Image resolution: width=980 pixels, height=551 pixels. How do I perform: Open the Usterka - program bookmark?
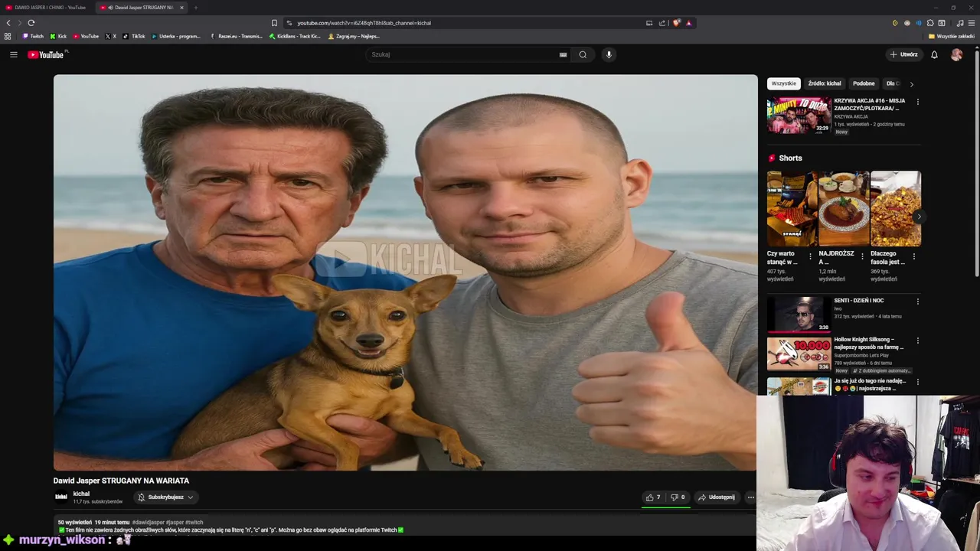point(176,36)
